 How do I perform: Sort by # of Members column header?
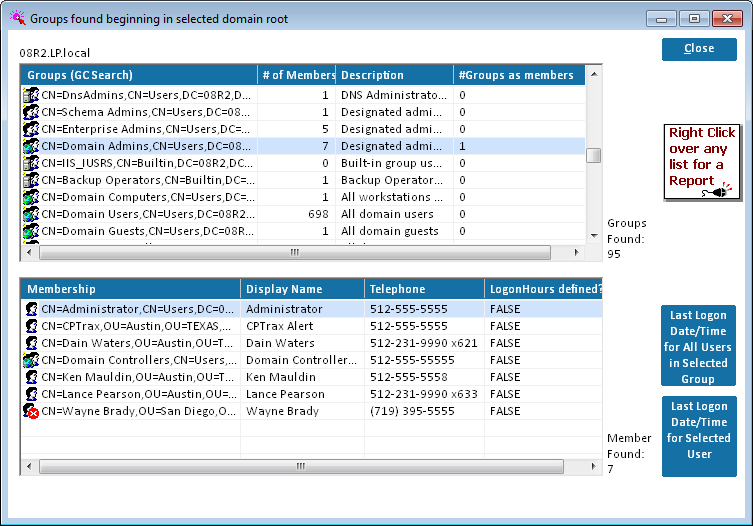pyautogui.click(x=297, y=75)
